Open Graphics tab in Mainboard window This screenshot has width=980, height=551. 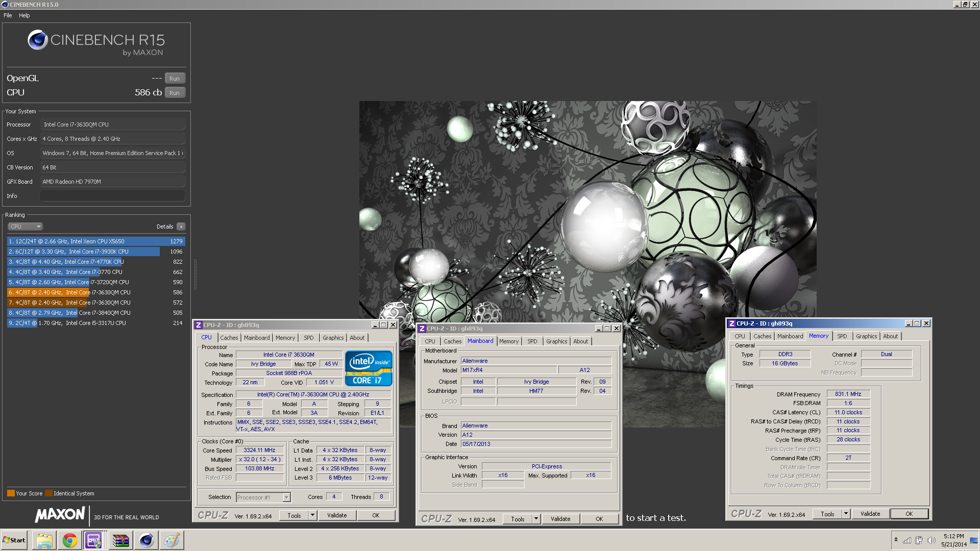(x=556, y=341)
